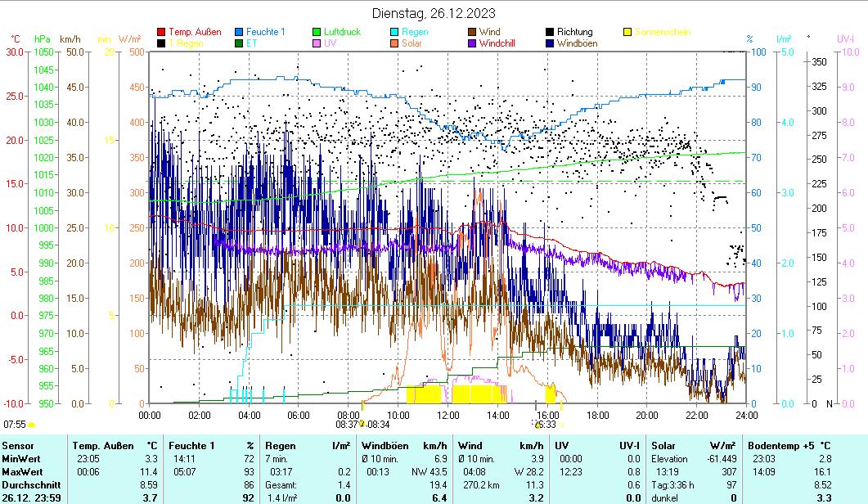Click the purple Windchill legend square
The width and height of the screenshot is (868, 504).
472,43
